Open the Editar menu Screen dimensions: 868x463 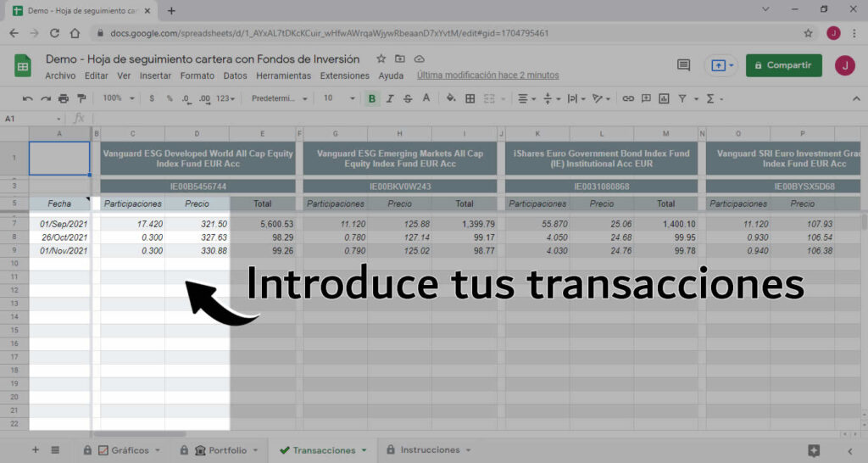click(x=97, y=75)
